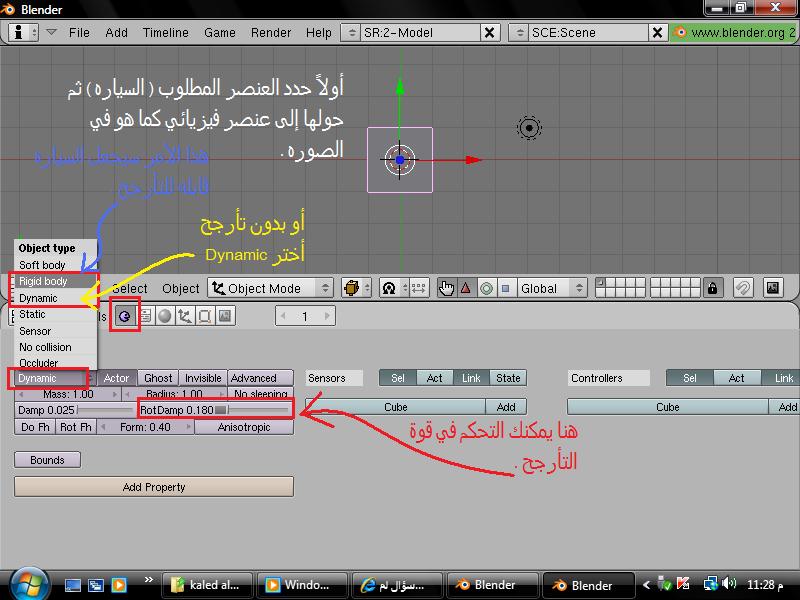Click the Form: 0.40 value field
Screen dimensions: 800x600
[145, 427]
